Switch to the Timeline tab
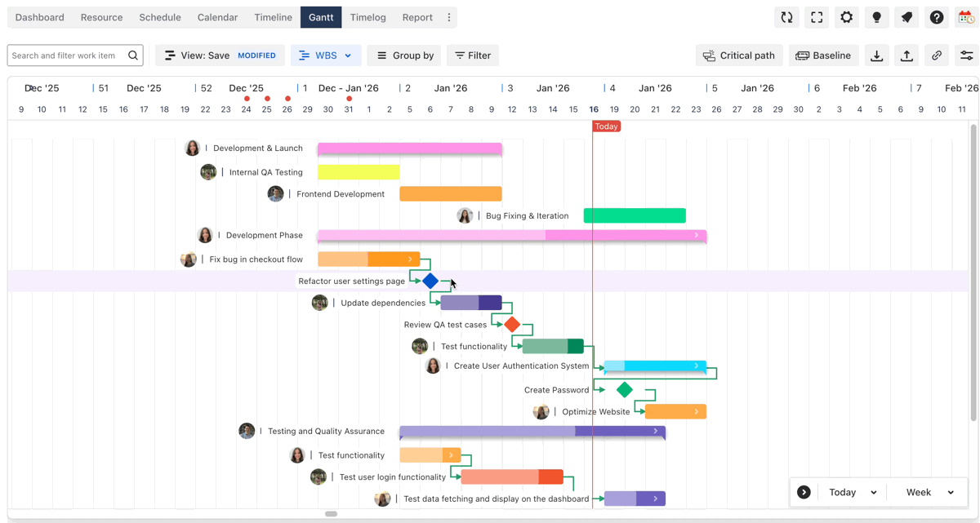 pos(273,17)
